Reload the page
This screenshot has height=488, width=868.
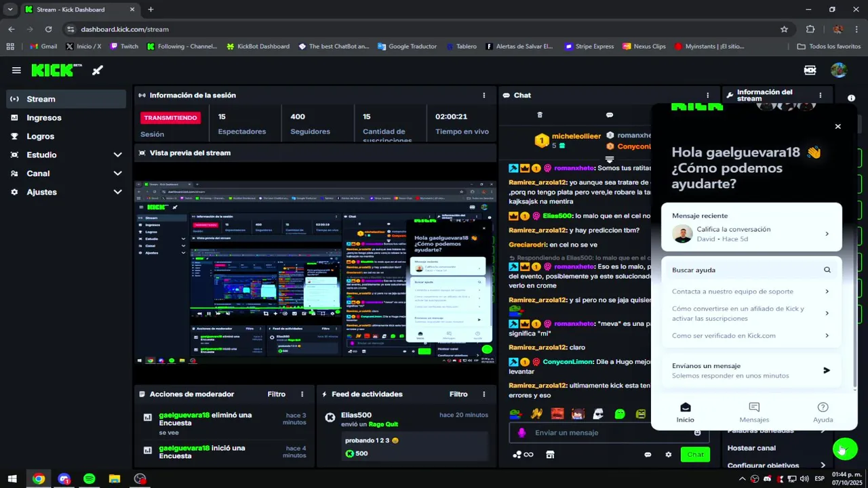point(48,29)
